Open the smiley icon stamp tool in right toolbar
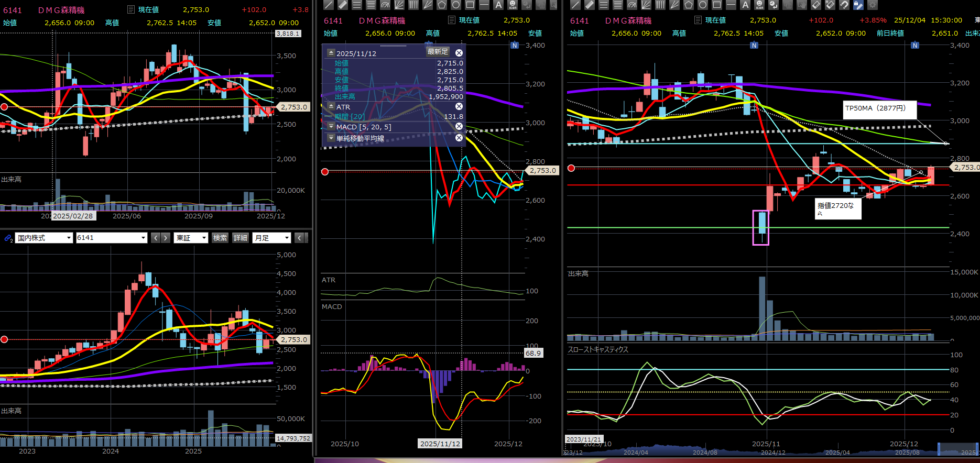The height and width of the screenshot is (463, 980). pyautogui.click(x=759, y=5)
